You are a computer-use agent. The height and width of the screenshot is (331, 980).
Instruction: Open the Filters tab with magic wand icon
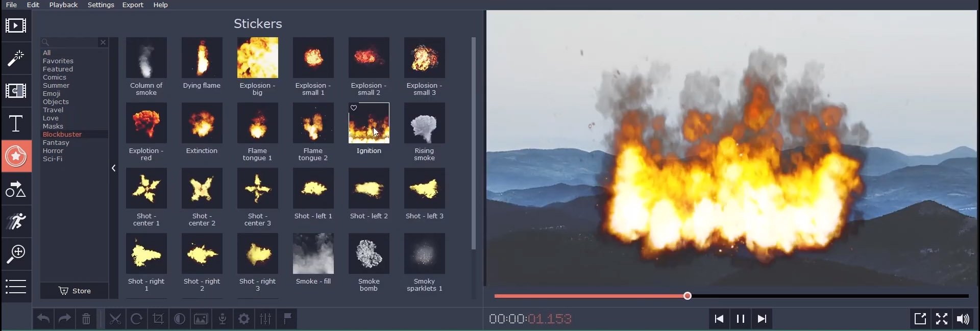(16, 58)
